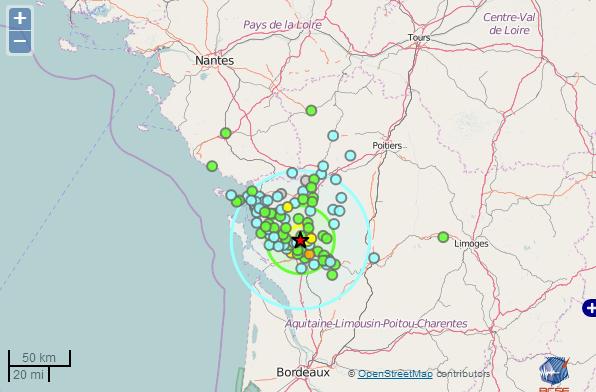596x392 pixels.
Task: Click the Tours city label
Action: pyautogui.click(x=419, y=38)
